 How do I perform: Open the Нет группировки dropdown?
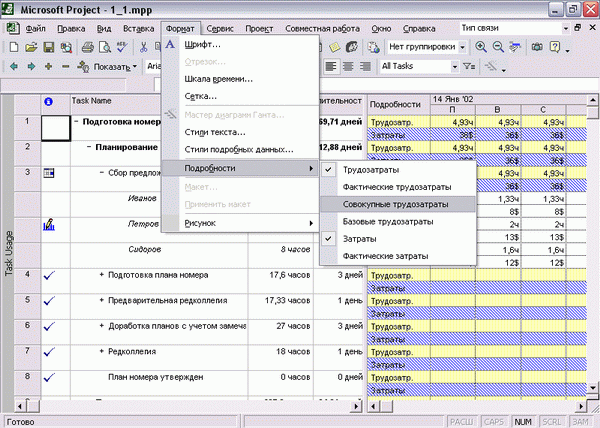[462, 47]
